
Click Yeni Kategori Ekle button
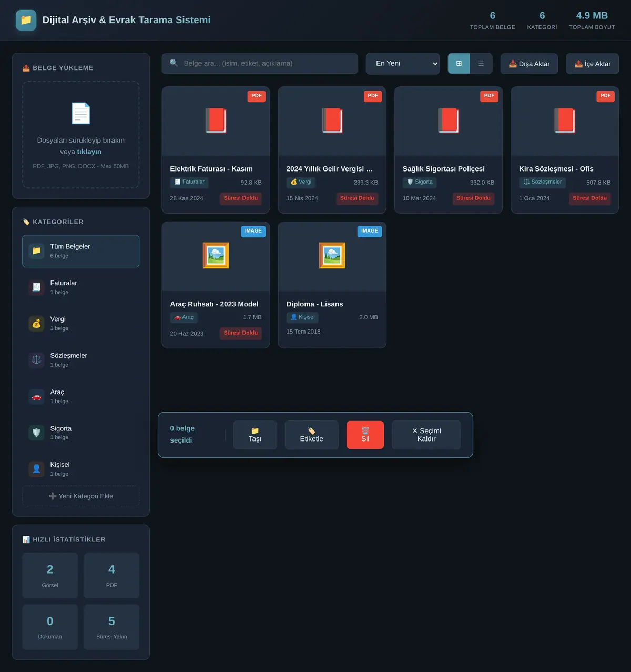pos(81,496)
